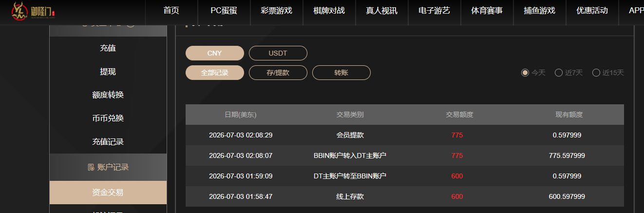Open the 捕鱼游戏 menu
Screen dimensions: 644x213
[x=540, y=11]
